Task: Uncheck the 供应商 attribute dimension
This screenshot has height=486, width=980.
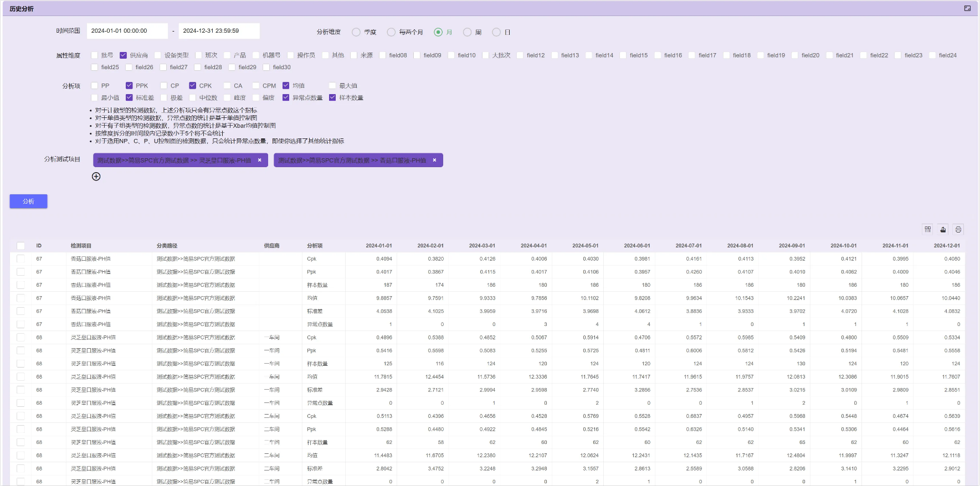Action: 124,55
